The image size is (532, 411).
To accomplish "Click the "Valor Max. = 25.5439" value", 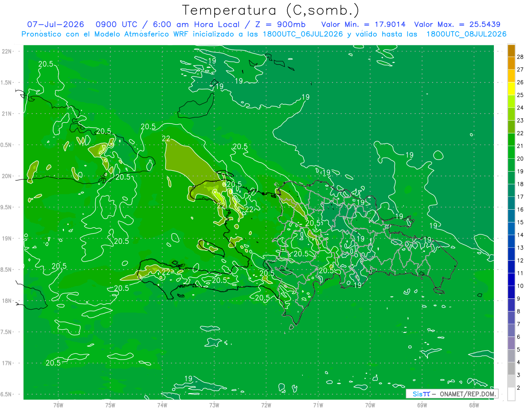I will click(x=457, y=24).
